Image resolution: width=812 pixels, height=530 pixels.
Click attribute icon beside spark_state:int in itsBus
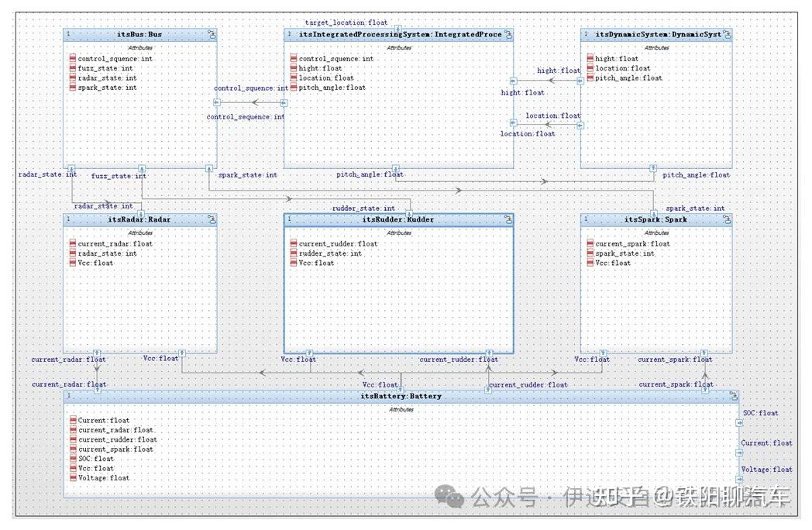tap(73, 87)
